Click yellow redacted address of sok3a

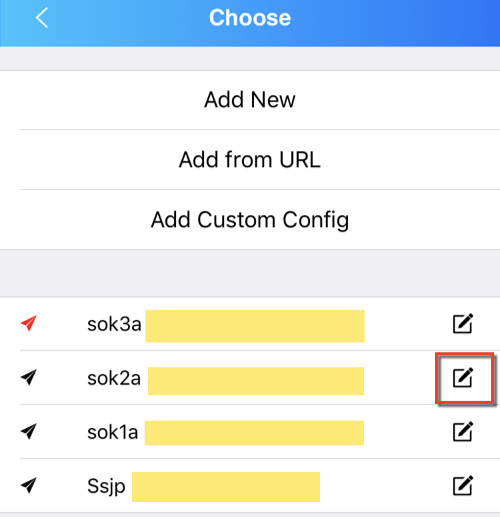(x=255, y=326)
